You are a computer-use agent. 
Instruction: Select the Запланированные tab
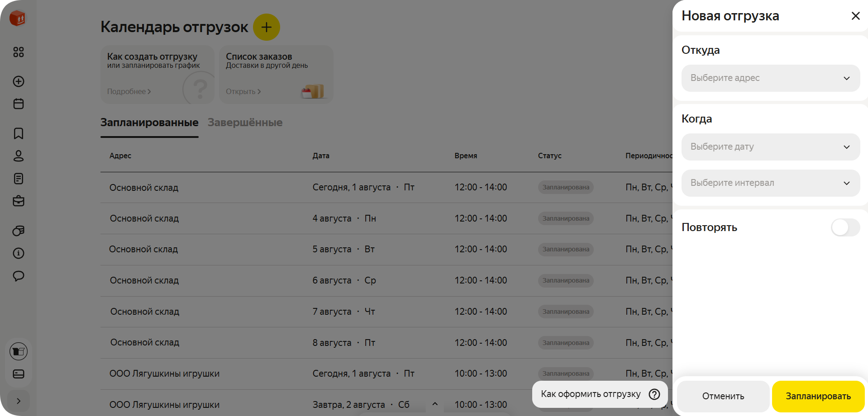tap(149, 123)
